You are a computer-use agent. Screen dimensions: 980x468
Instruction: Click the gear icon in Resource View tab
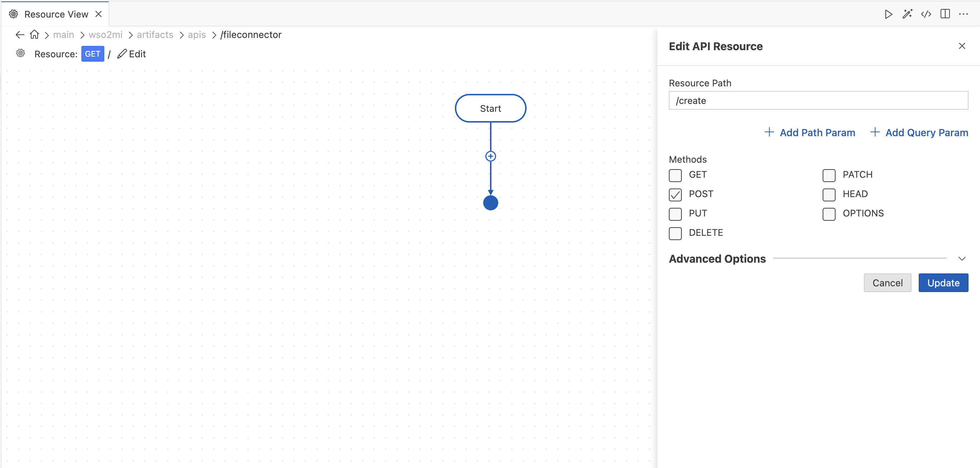pyautogui.click(x=13, y=14)
